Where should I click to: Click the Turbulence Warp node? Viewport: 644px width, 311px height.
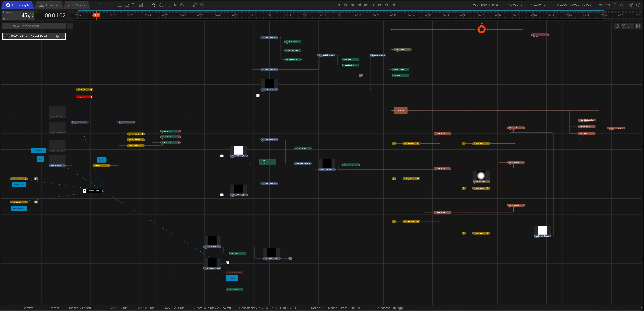coord(293,42)
